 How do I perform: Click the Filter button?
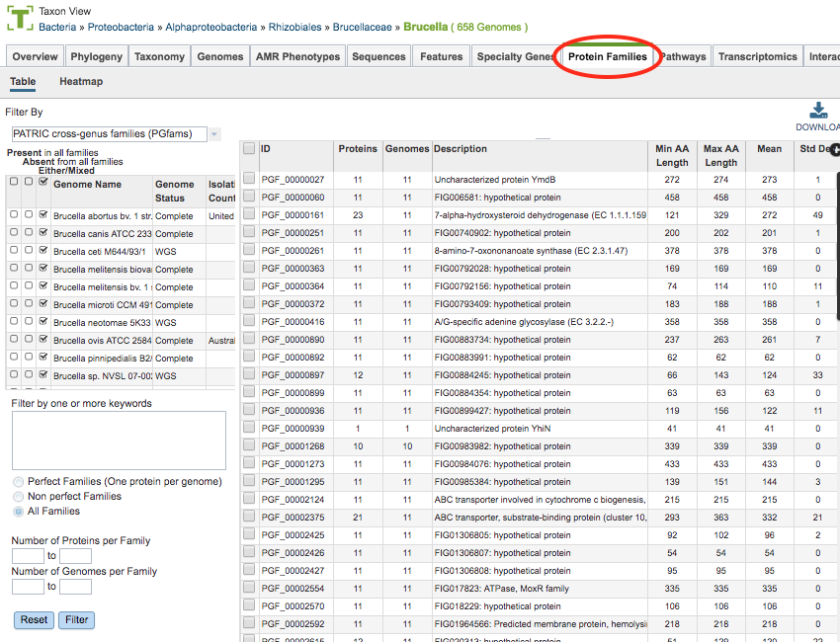coord(77,619)
